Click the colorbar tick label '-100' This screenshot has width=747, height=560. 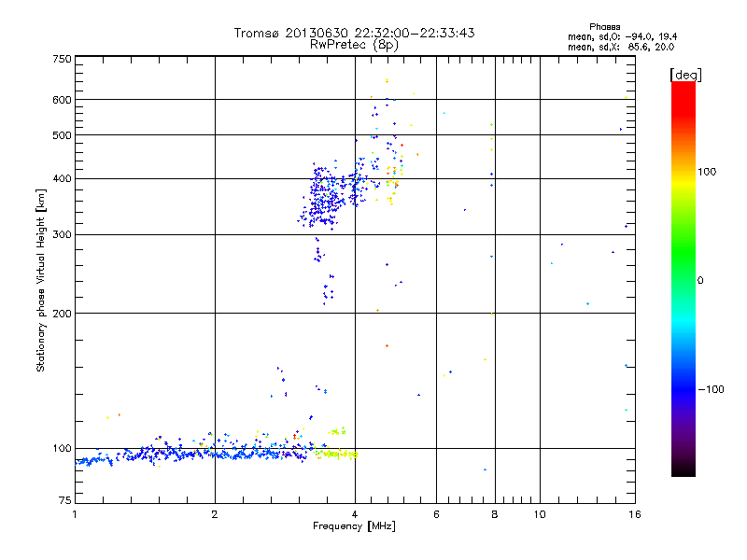[x=711, y=389]
